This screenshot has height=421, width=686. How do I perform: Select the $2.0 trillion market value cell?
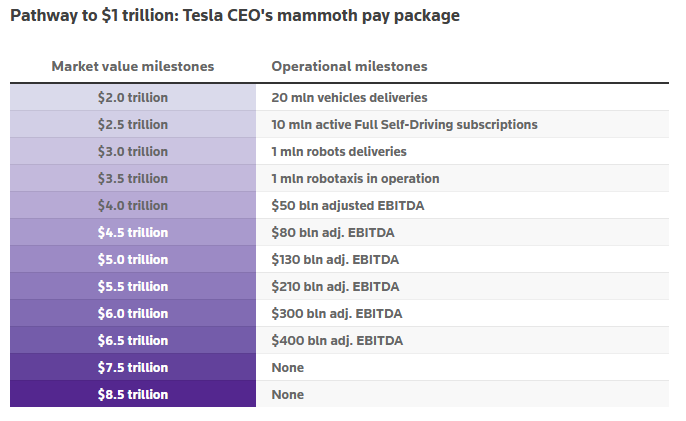133,98
